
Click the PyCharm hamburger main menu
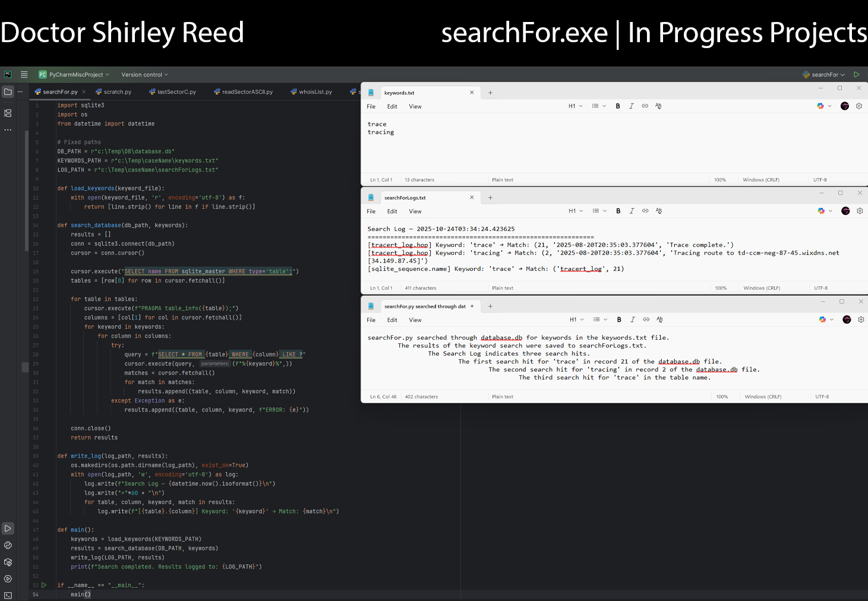pos(24,75)
